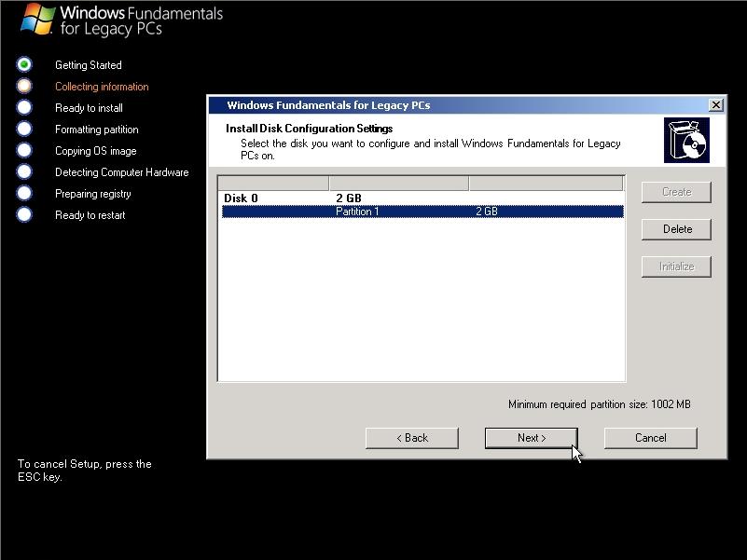Click the last blank column header
Viewport: 747px width, 560px height.
(546, 184)
